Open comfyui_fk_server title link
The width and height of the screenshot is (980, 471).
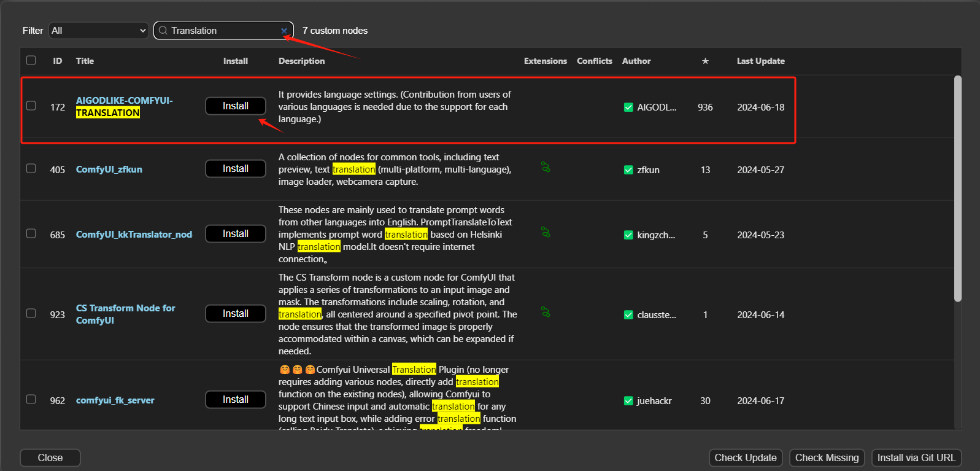tap(115, 400)
